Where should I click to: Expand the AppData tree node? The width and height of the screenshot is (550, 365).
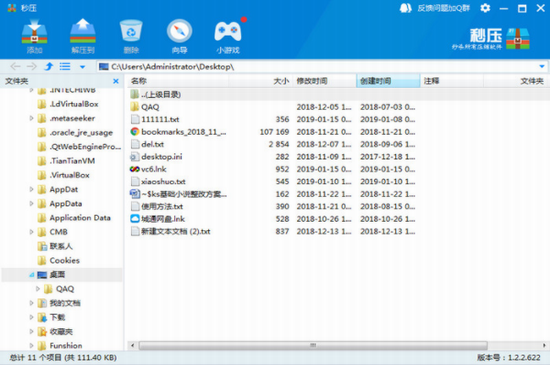pos(31,203)
